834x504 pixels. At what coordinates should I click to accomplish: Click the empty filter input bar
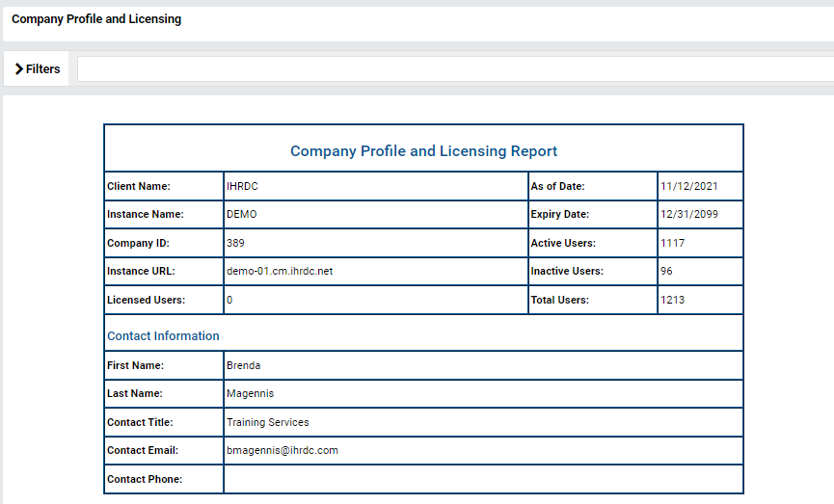[455, 69]
